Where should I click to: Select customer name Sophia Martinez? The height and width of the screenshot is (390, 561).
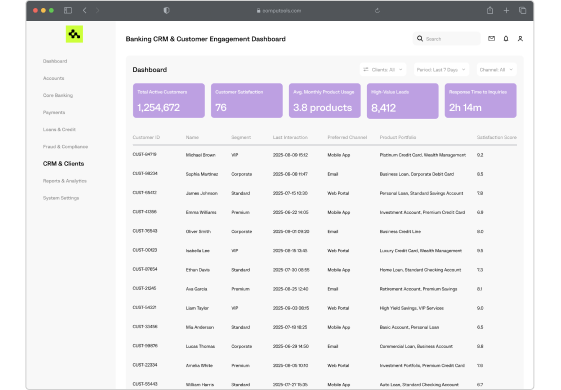coord(202,174)
